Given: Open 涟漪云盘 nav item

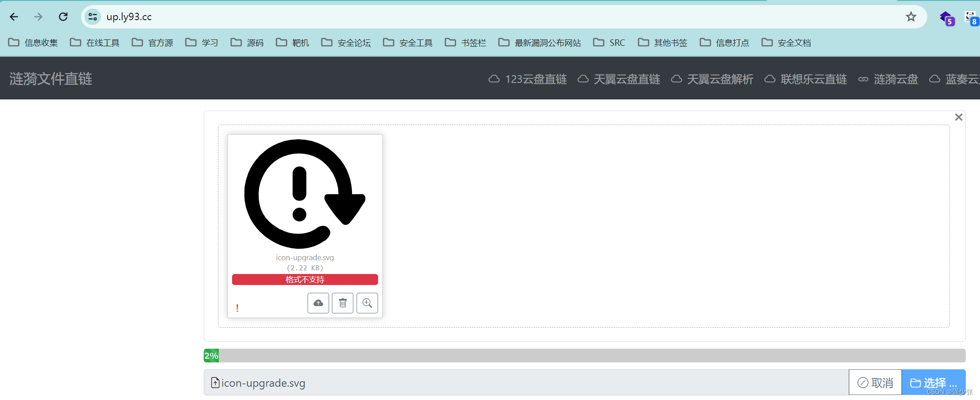Looking at the screenshot, I should tap(888, 79).
